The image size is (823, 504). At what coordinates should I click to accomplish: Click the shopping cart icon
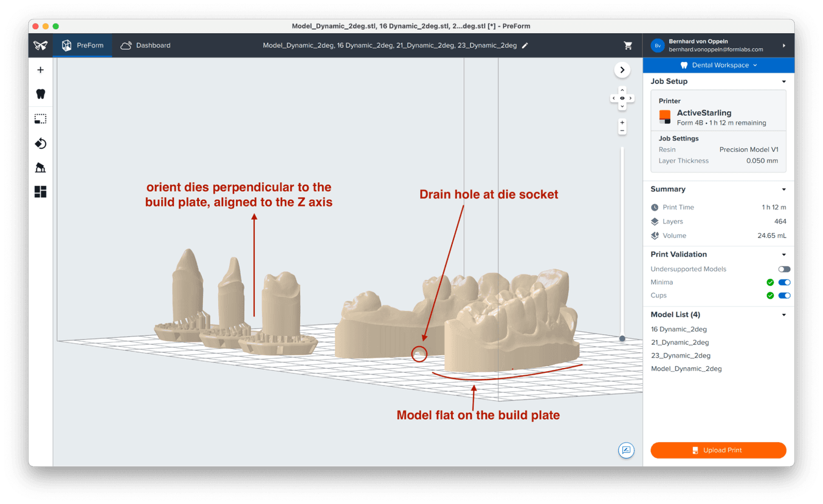[628, 46]
